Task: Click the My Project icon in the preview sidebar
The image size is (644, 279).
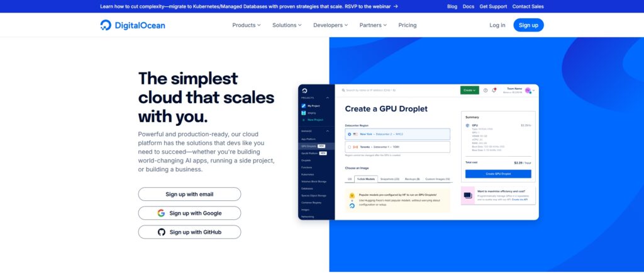Action: [304, 106]
